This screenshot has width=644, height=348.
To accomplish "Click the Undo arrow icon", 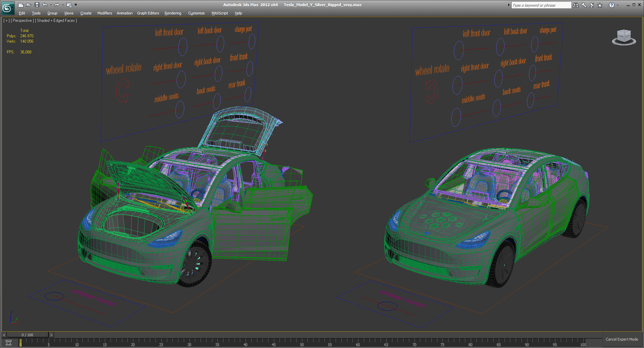I will coord(44,5).
